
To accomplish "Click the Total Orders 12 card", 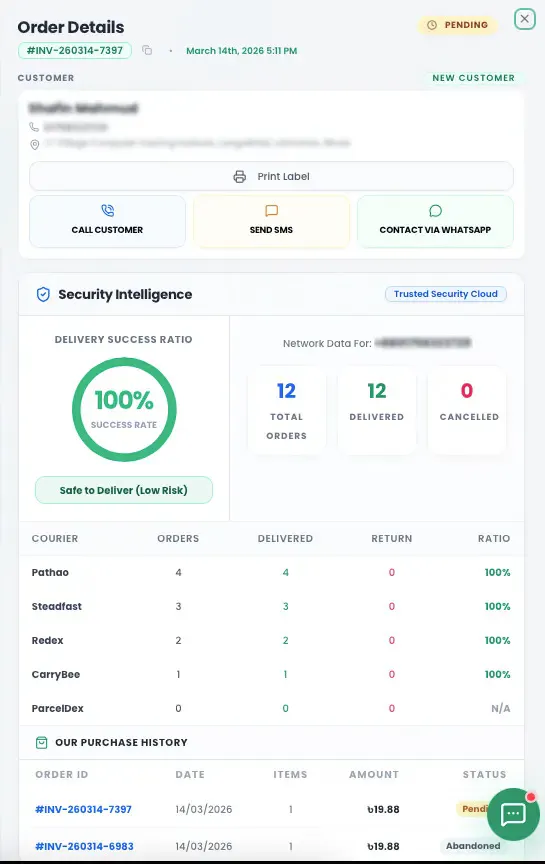I will (x=287, y=411).
